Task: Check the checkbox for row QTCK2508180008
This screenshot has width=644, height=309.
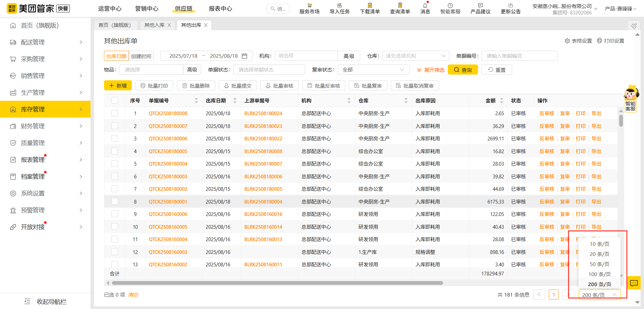Action: click(115, 113)
